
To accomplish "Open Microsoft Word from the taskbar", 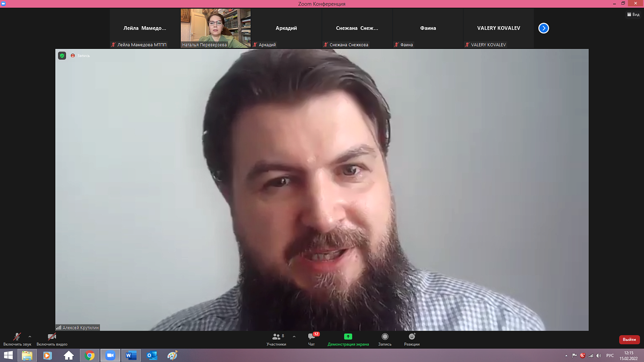I will (131, 356).
